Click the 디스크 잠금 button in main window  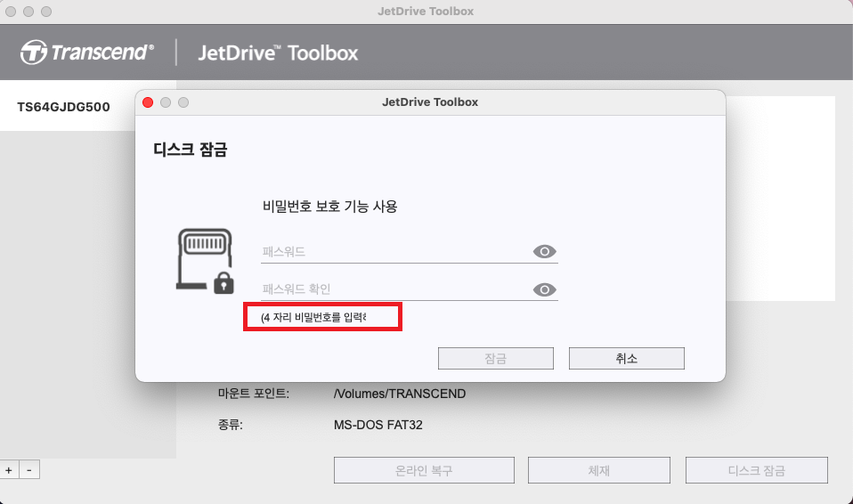(x=757, y=470)
